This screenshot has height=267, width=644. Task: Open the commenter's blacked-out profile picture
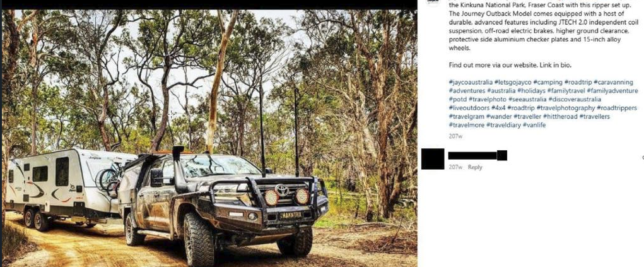[433, 159]
